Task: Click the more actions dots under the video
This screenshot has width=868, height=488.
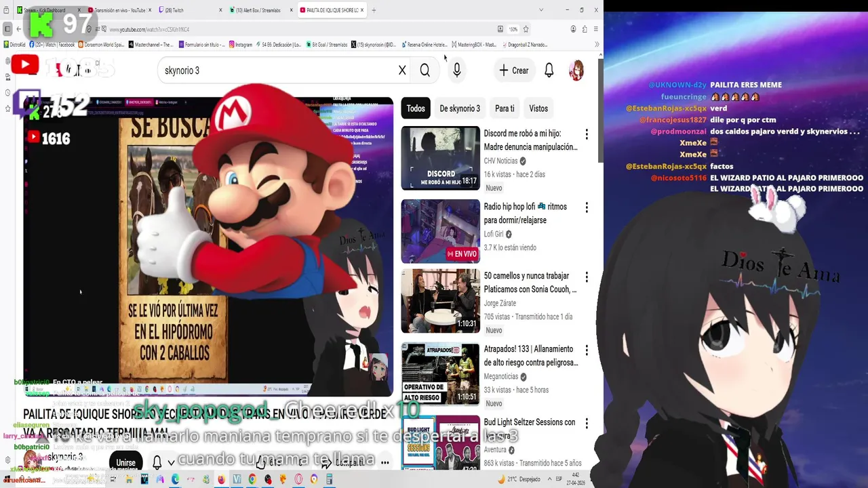Action: tap(385, 463)
